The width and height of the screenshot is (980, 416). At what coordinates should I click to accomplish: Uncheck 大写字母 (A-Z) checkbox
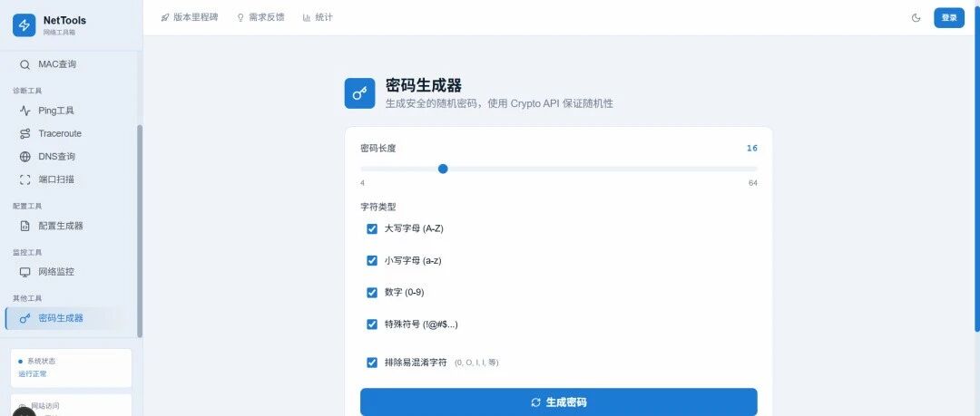[x=372, y=228]
